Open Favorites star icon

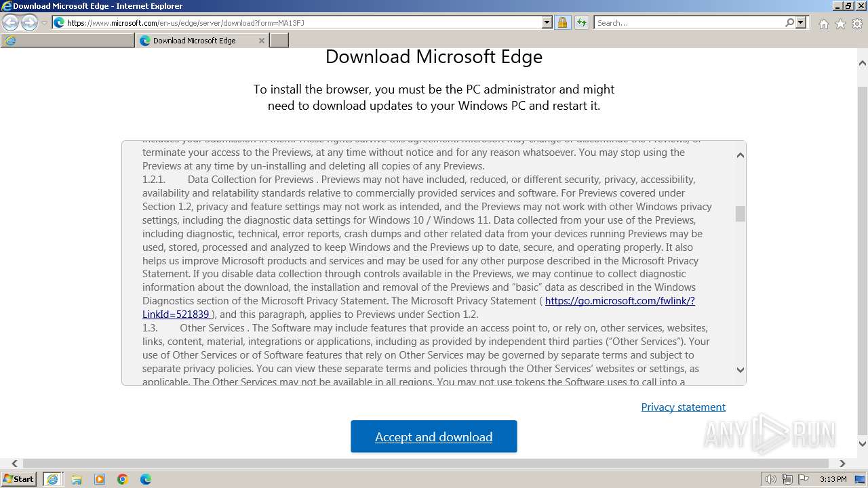pos(840,24)
